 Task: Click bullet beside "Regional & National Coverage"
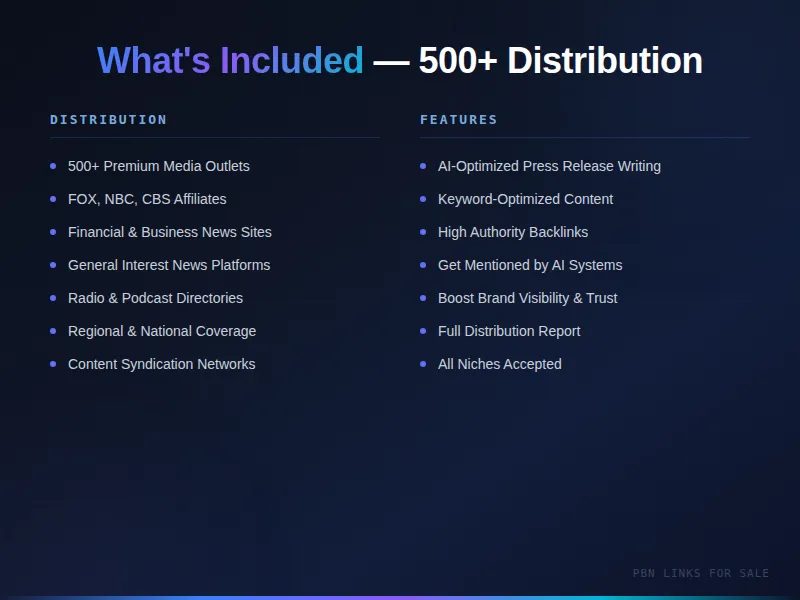point(53,331)
